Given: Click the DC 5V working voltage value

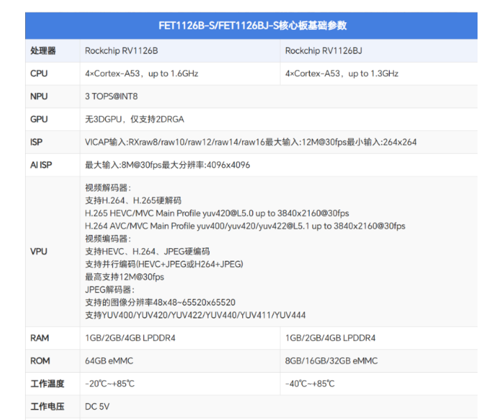Looking at the screenshot, I should click(97, 407).
